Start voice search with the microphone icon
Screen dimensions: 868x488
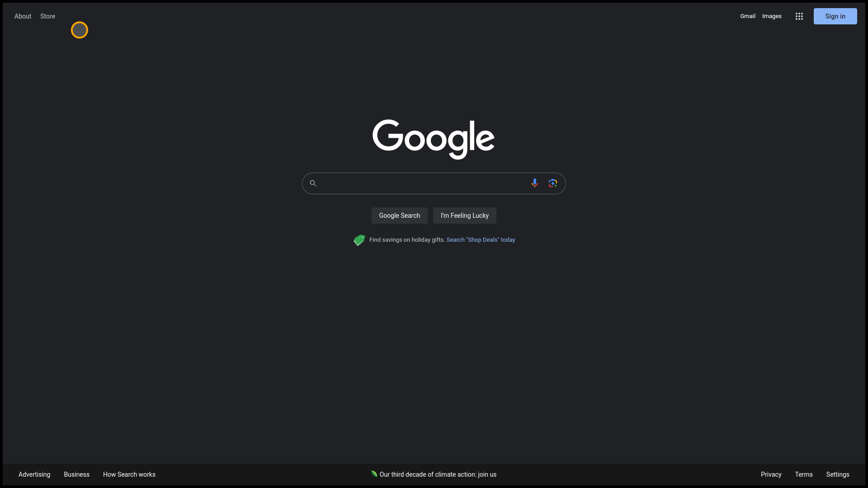coord(534,183)
